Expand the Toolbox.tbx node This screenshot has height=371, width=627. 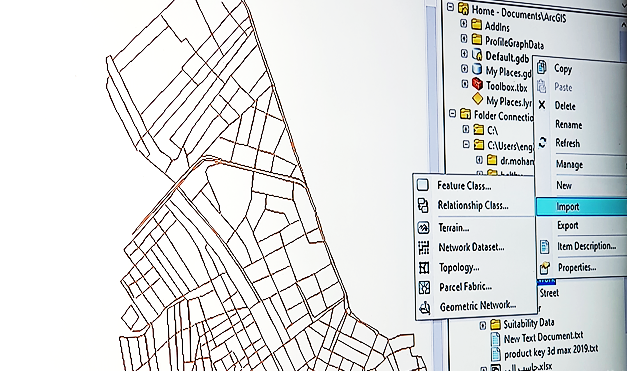tap(465, 84)
